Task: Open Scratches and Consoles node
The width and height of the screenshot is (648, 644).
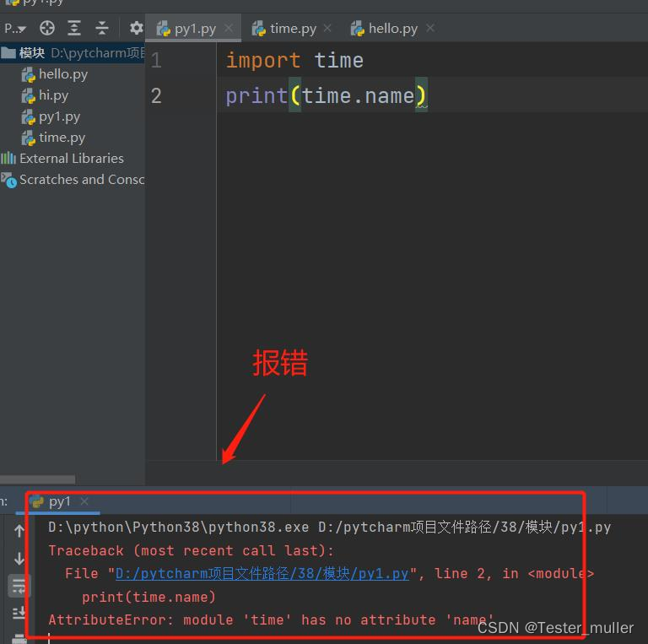Action: [x=73, y=180]
